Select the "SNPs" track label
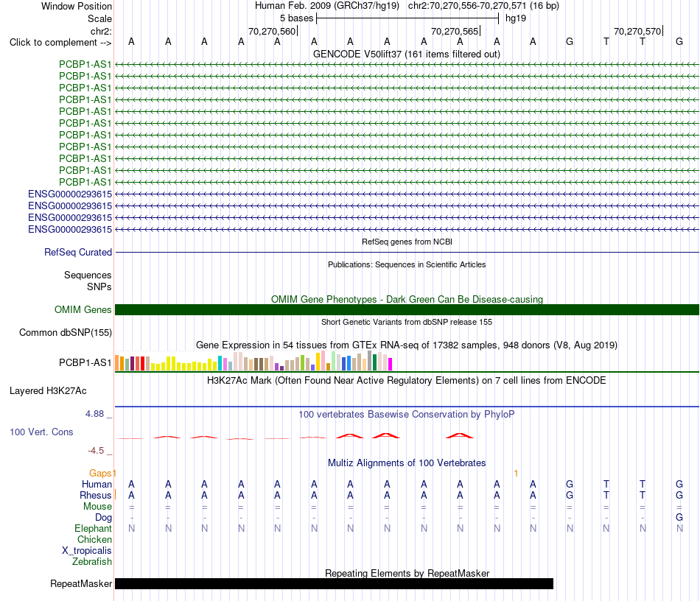The image size is (700, 601). click(x=99, y=287)
